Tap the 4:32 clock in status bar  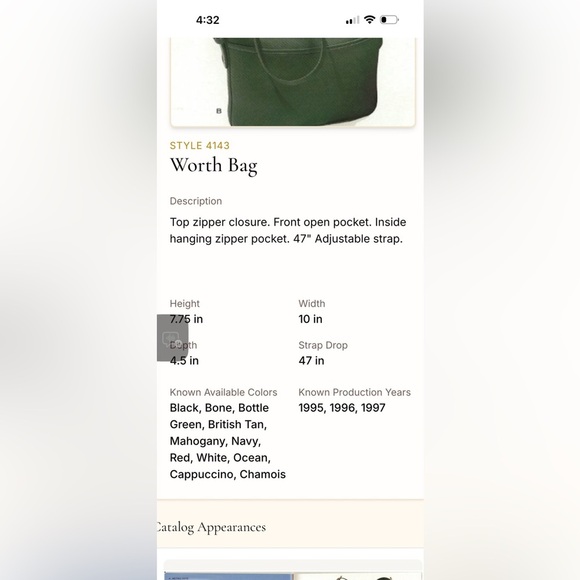pyautogui.click(x=208, y=20)
